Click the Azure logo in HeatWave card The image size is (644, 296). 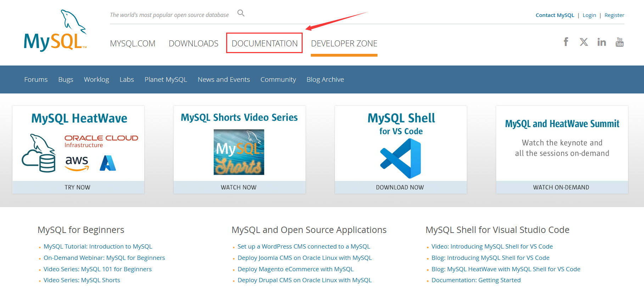(108, 163)
